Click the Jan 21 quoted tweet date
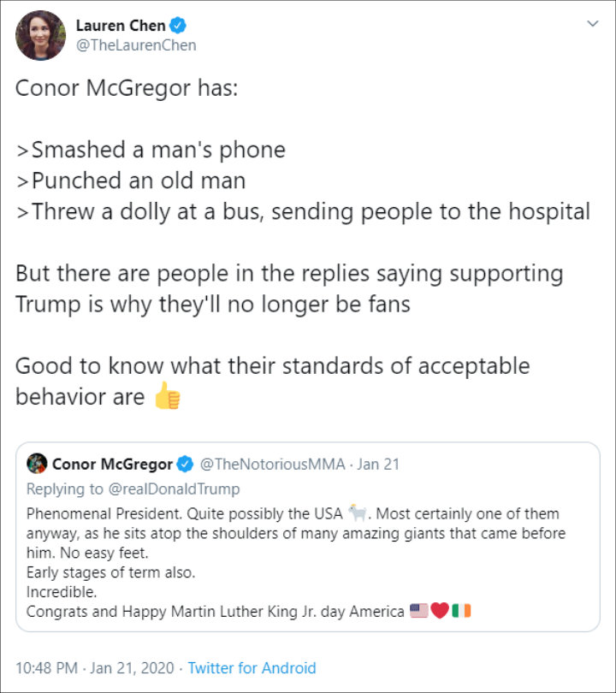 [378, 464]
